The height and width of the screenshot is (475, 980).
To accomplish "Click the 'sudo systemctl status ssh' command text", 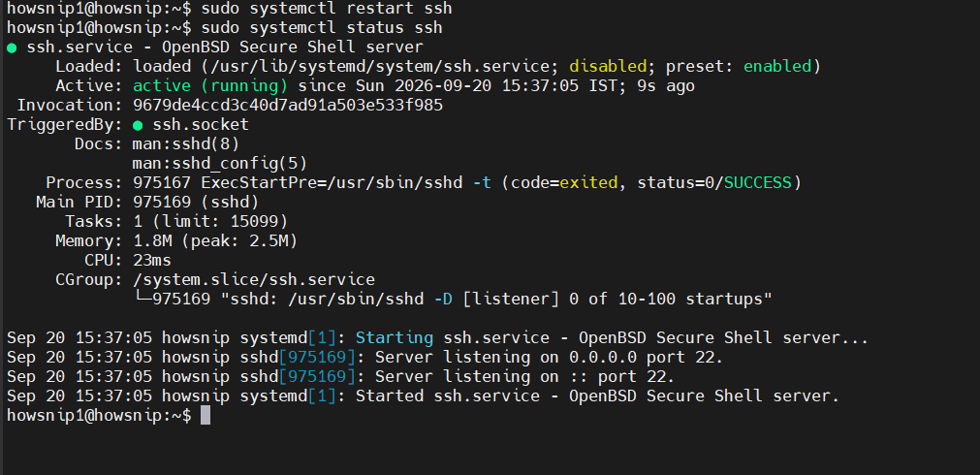I will point(322,28).
